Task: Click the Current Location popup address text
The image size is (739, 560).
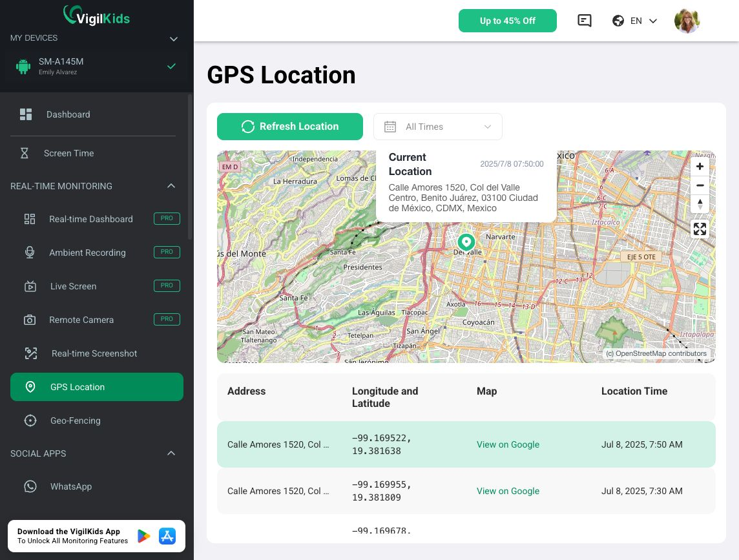Action: pyautogui.click(x=463, y=198)
